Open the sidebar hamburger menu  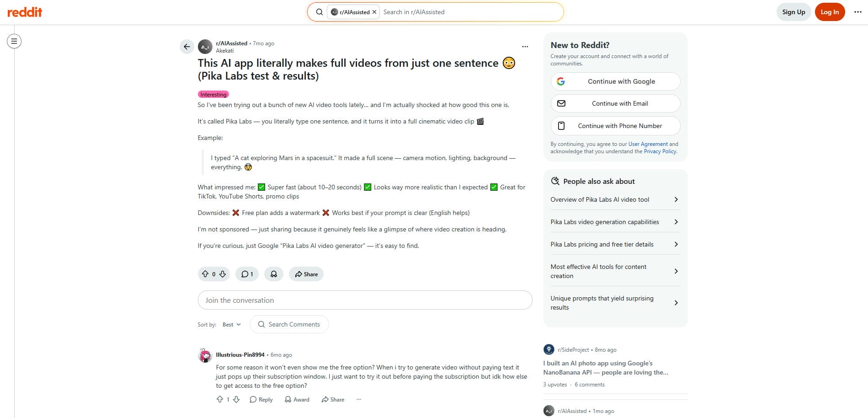pyautogui.click(x=14, y=41)
